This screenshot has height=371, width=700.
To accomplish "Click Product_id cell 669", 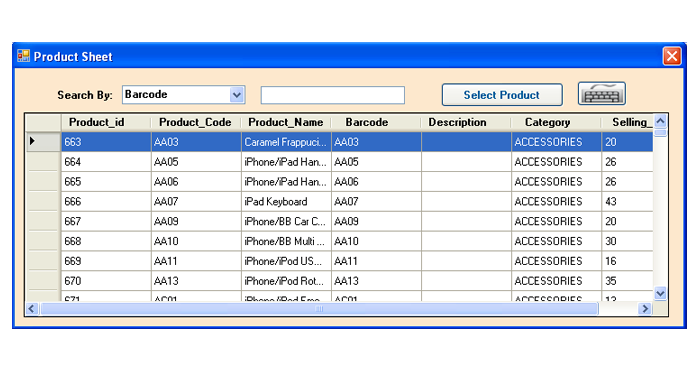I will pos(106,261).
